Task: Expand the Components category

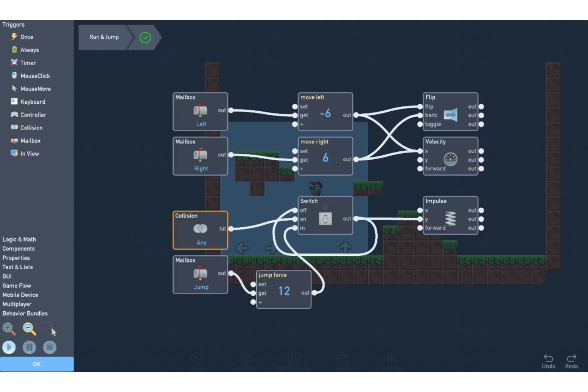Action: pyautogui.click(x=18, y=248)
